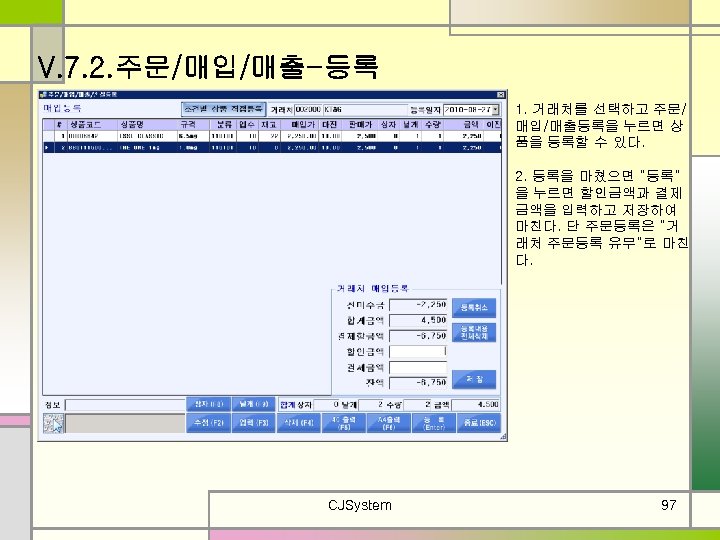This screenshot has width=720, height=540.
Task: Select product row 1 in the table
Action: pos(271,136)
